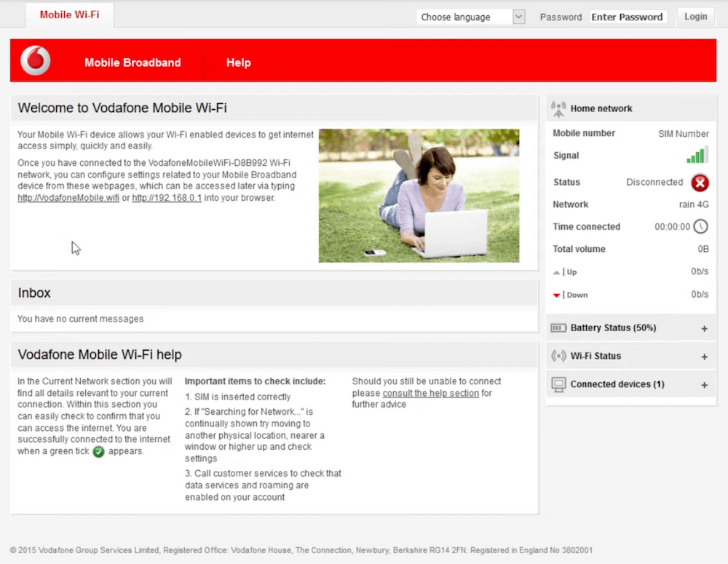This screenshot has height=564, width=728.
Task: Click the Wi-Fi Status signal icon
Action: pyautogui.click(x=558, y=357)
